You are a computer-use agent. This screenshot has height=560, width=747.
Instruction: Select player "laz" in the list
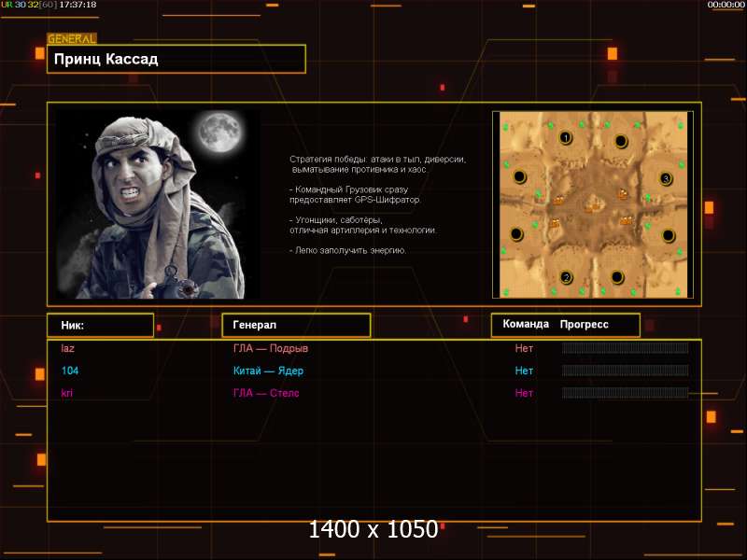(x=67, y=348)
